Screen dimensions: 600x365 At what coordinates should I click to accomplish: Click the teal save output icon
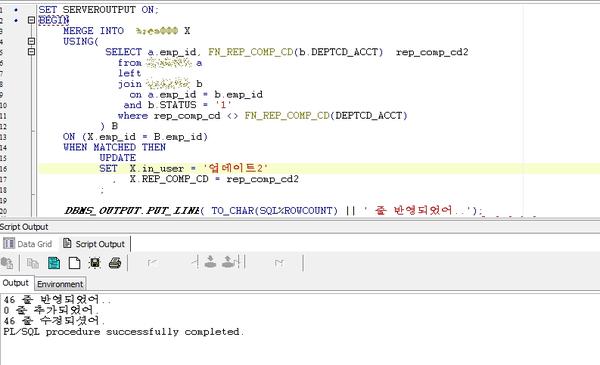pos(54,263)
